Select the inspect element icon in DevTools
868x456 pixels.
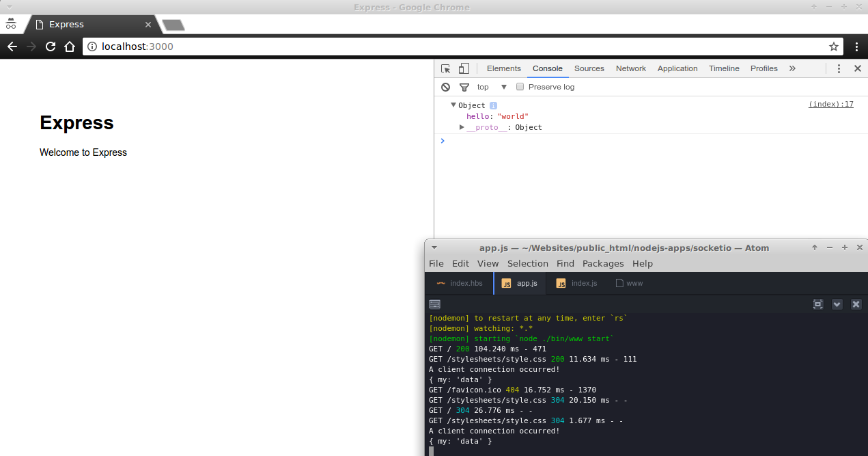pyautogui.click(x=446, y=68)
